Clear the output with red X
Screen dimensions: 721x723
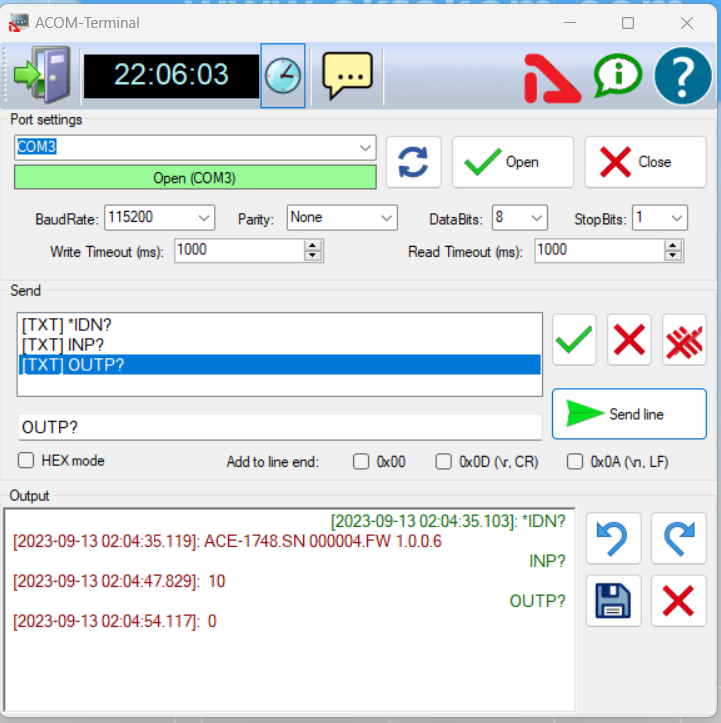coord(679,601)
